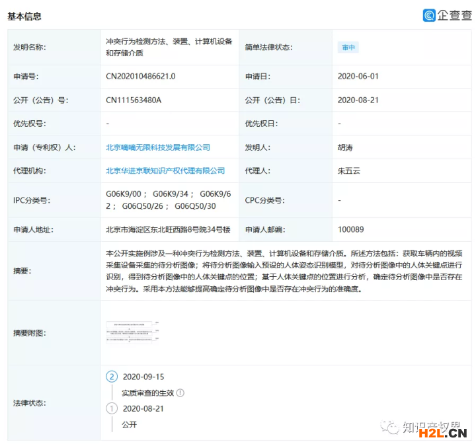Image resolution: width=476 pixels, height=448 pixels.
Task: Click the 摘要 abstract text paragraph
Action: (x=284, y=271)
